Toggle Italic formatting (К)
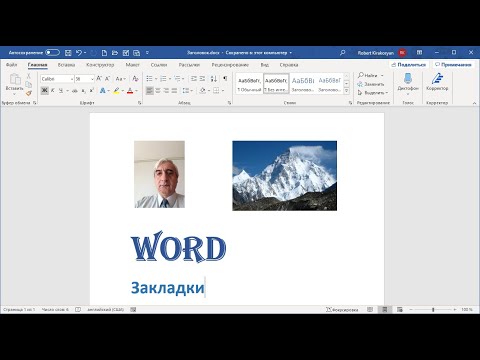This screenshot has height=360, width=480. click(53, 90)
